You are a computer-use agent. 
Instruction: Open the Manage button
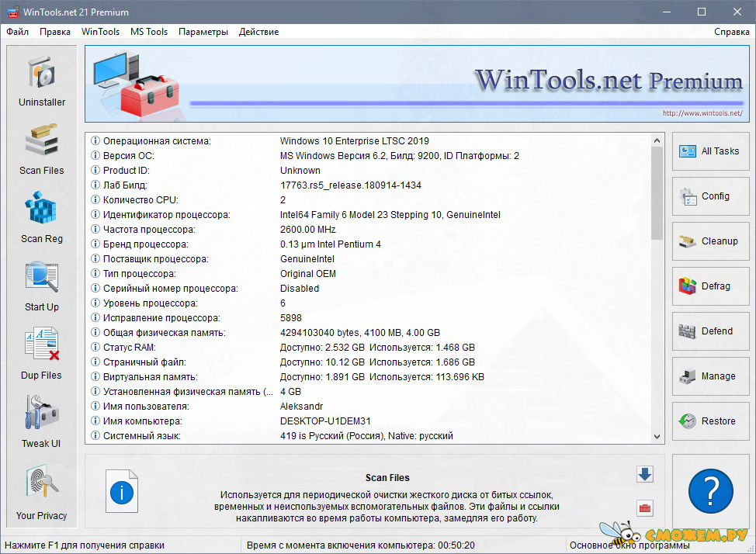click(711, 376)
